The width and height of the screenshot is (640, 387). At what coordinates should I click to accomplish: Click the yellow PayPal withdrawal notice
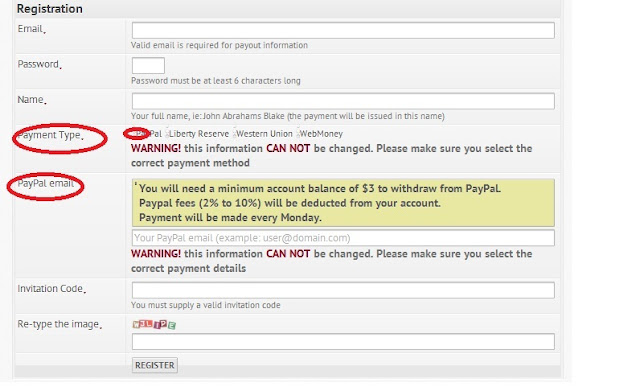pyautogui.click(x=343, y=203)
